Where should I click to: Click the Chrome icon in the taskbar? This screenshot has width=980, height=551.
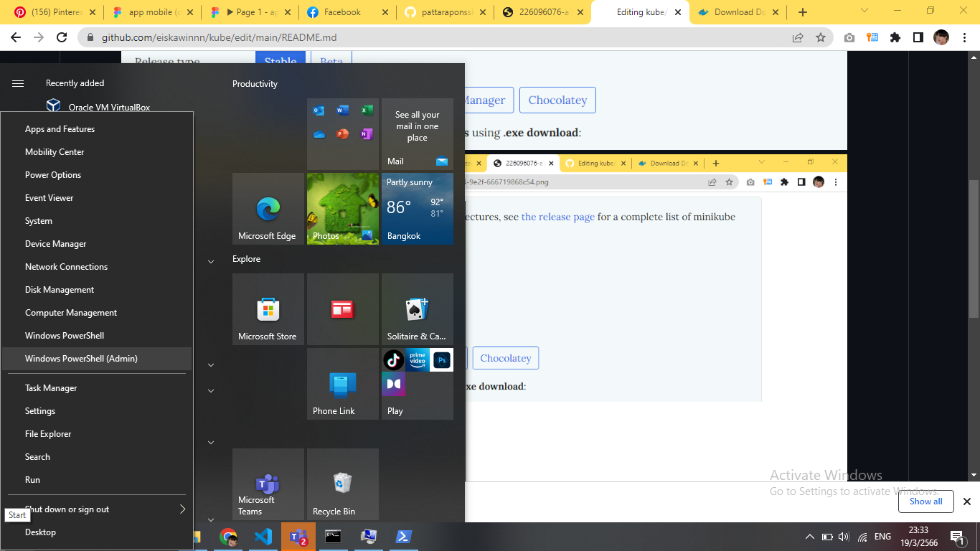pos(229,537)
